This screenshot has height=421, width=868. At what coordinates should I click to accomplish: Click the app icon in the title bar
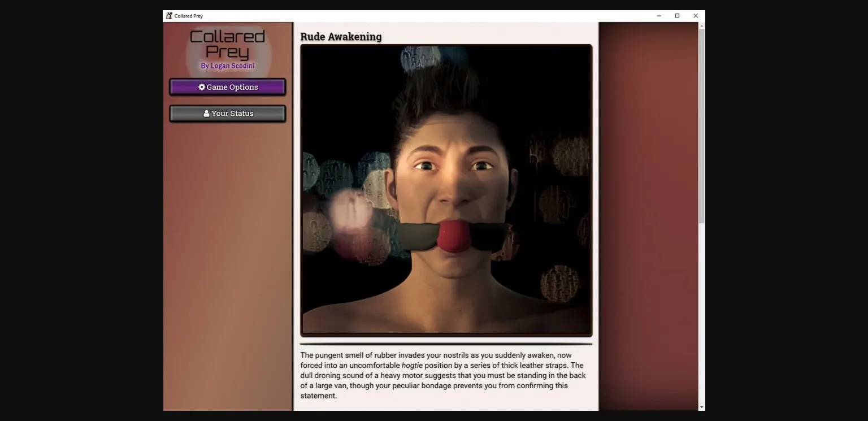pos(168,16)
